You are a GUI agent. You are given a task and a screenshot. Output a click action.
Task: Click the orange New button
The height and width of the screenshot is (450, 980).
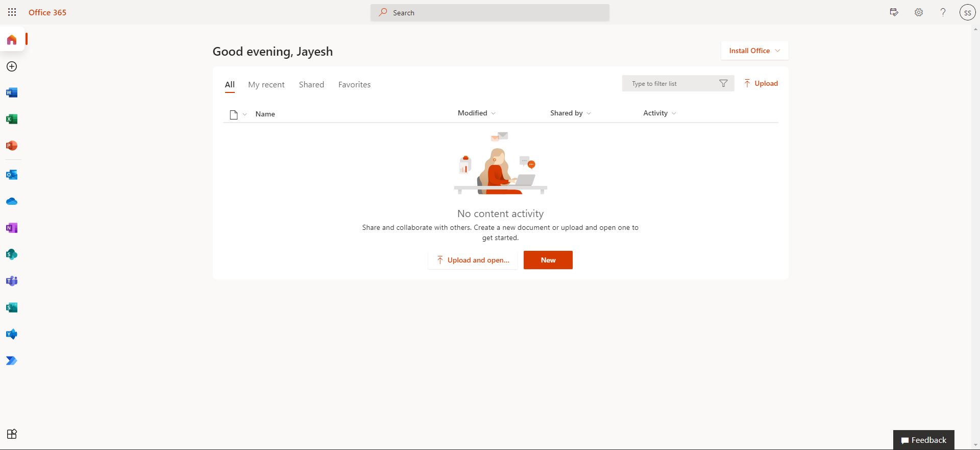[x=548, y=260]
